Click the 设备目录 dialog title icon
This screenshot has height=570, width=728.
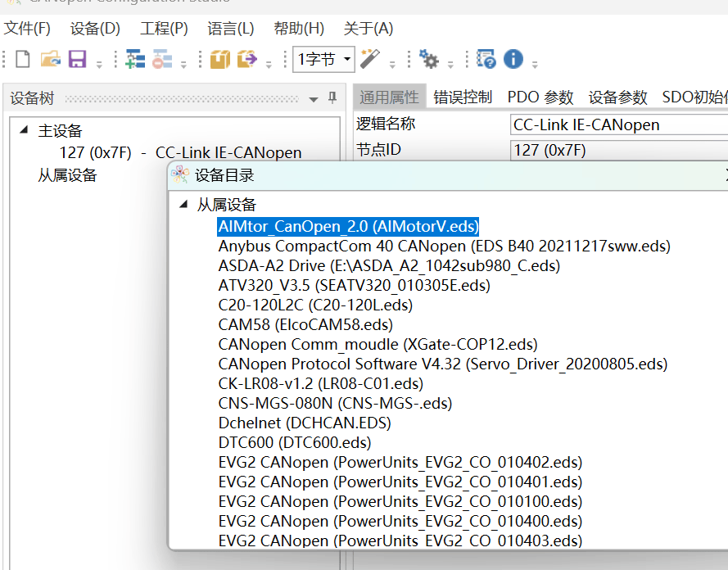pyautogui.click(x=179, y=175)
